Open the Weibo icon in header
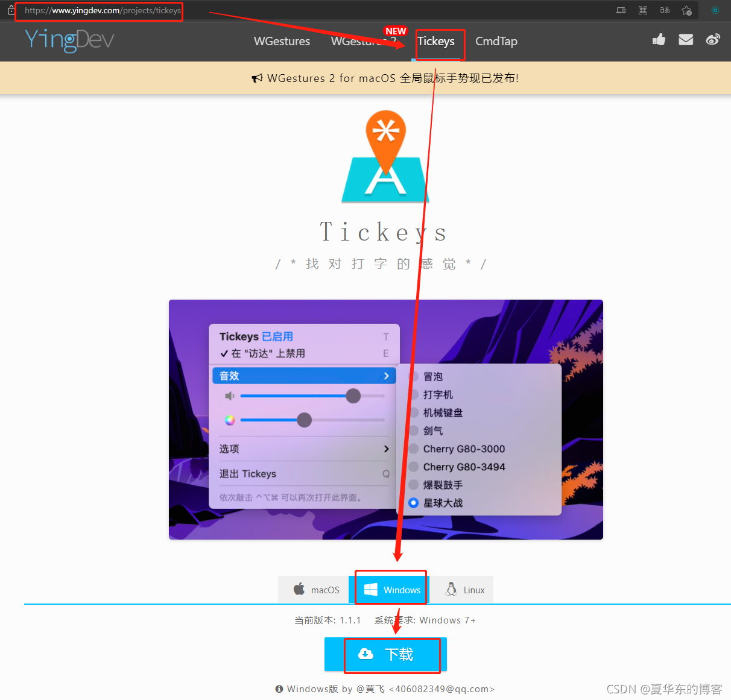Viewport: 731px width, 700px height. tap(713, 40)
